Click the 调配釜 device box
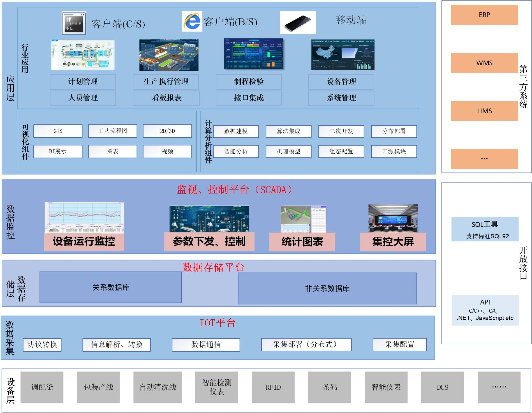Viewport: 532px width, 413px height. 42,387
